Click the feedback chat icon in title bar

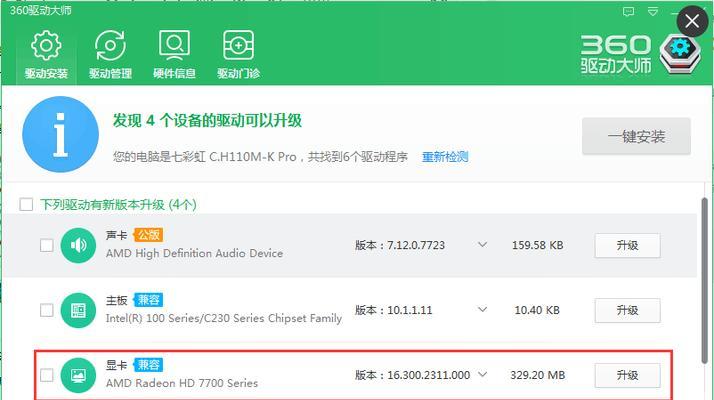628,11
